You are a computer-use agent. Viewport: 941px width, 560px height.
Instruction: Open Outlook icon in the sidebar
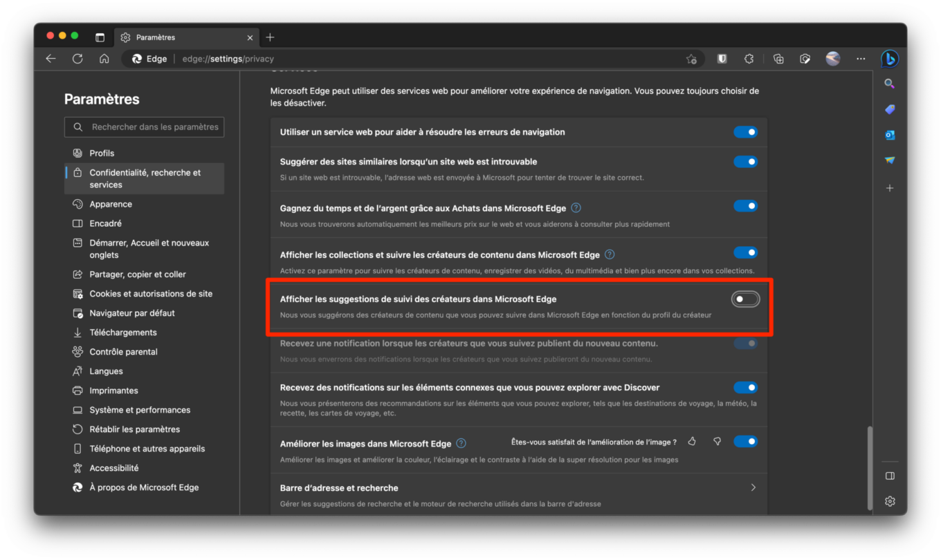pos(890,135)
